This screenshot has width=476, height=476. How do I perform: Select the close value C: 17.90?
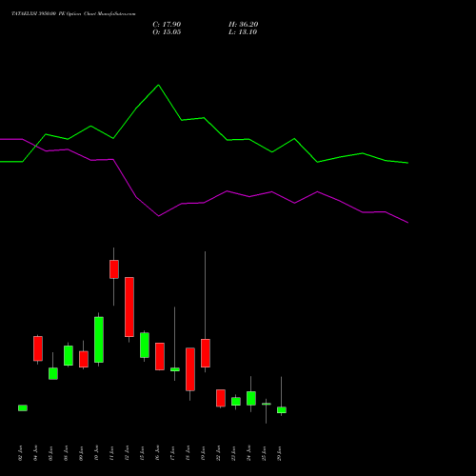click(x=167, y=25)
